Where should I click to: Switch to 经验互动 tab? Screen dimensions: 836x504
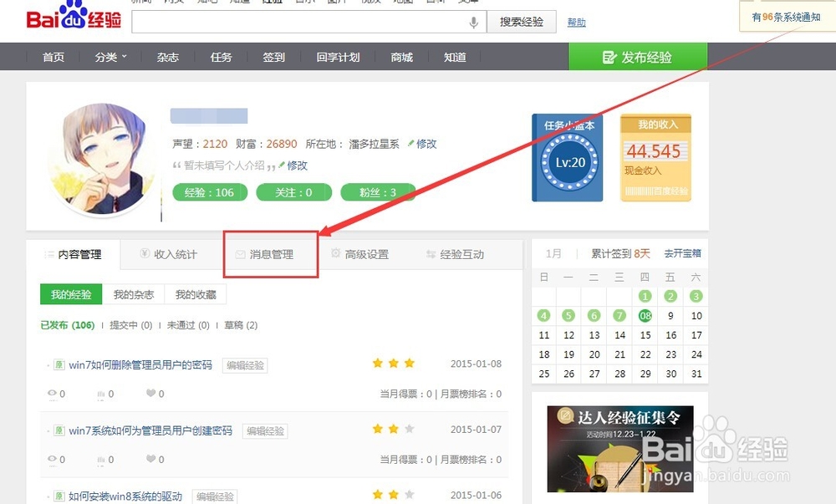[x=456, y=254]
